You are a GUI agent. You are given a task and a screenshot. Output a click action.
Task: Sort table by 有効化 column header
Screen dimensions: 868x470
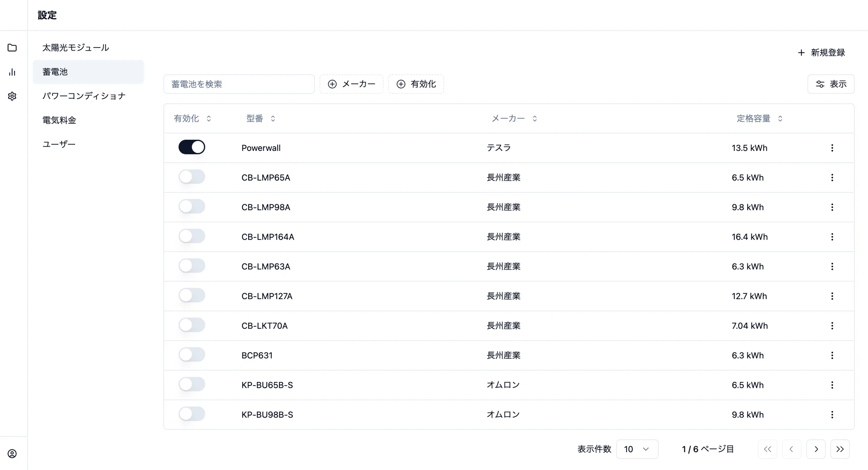pyautogui.click(x=193, y=118)
